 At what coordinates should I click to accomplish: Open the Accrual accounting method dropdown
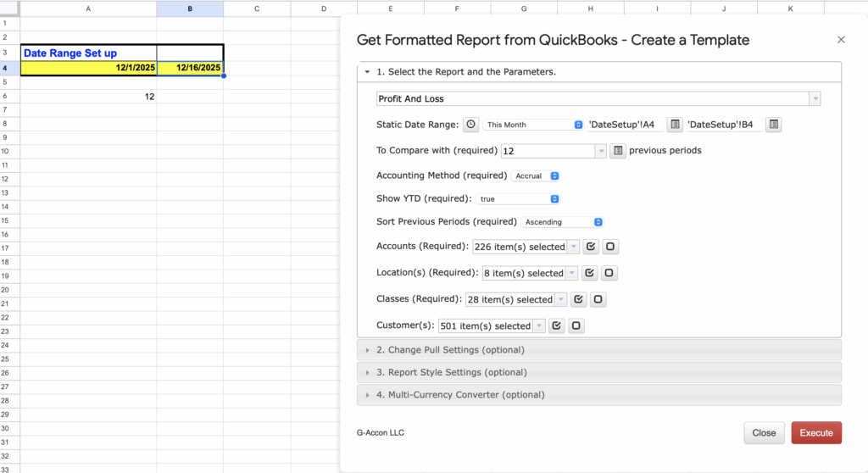[x=537, y=176]
